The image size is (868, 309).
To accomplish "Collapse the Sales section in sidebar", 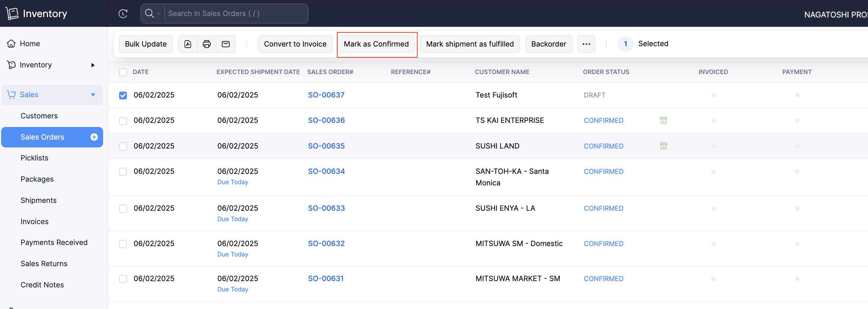I will point(93,95).
